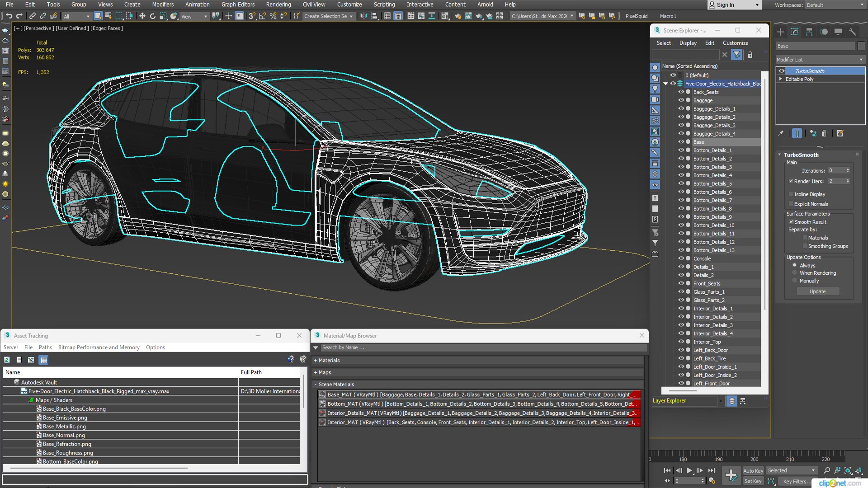Click the Pin Stack icon

[x=781, y=133]
